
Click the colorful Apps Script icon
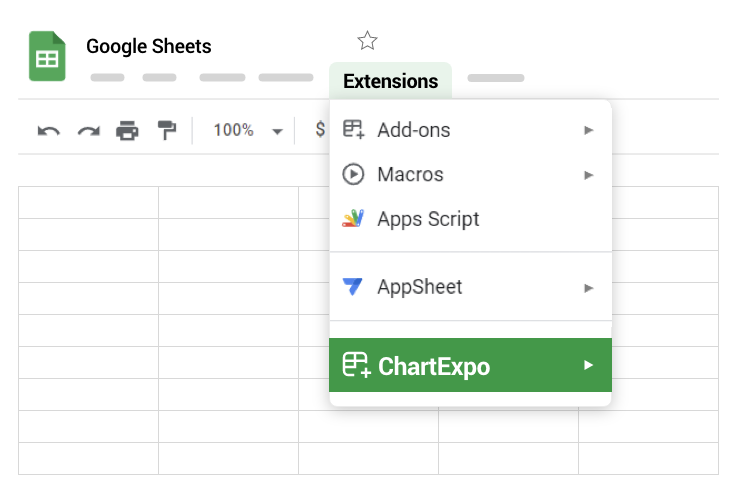tap(353, 218)
